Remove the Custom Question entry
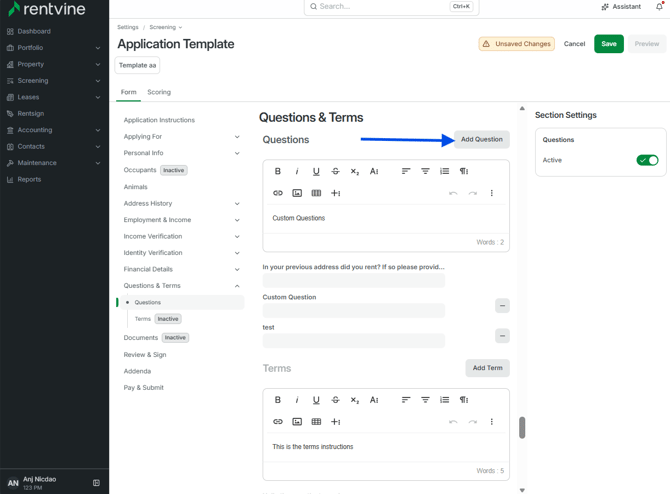The height and width of the screenshot is (494, 670). point(502,306)
